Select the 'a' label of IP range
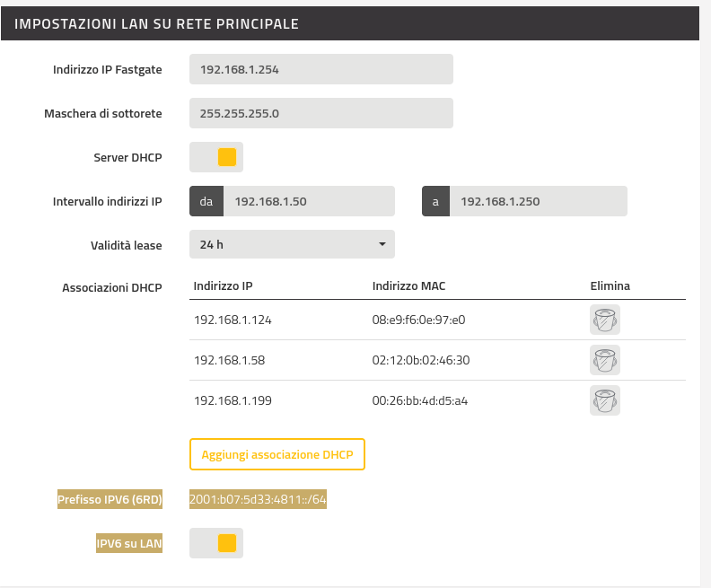The width and height of the screenshot is (711, 588). (435, 201)
